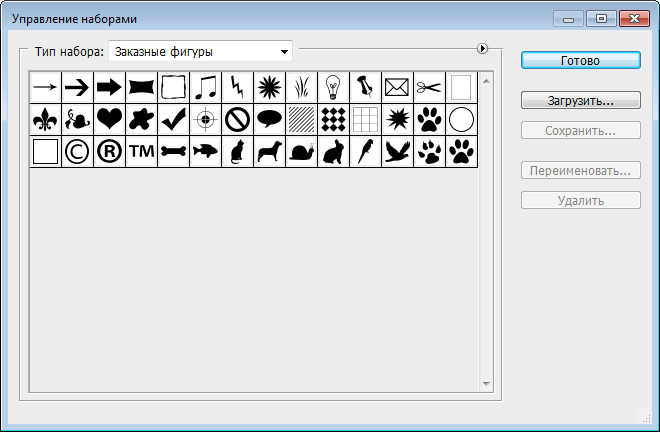Select the crosshair target shape
660x432 pixels.
[x=205, y=120]
